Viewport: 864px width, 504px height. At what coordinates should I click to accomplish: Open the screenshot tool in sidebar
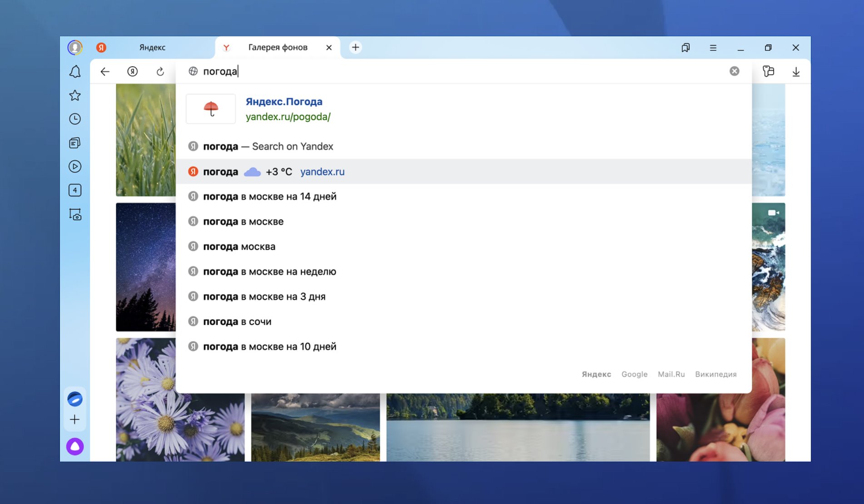pos(75,214)
